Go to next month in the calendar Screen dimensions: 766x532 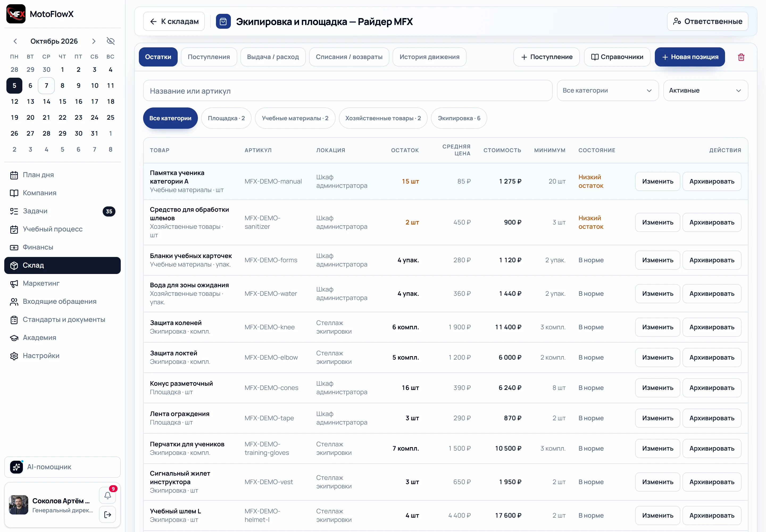click(x=94, y=41)
